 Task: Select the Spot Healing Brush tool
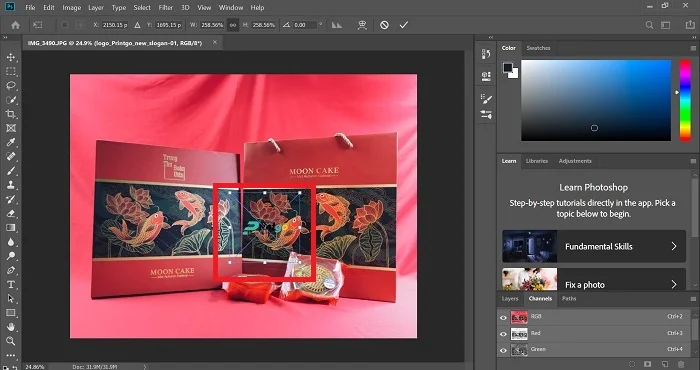[x=11, y=157]
